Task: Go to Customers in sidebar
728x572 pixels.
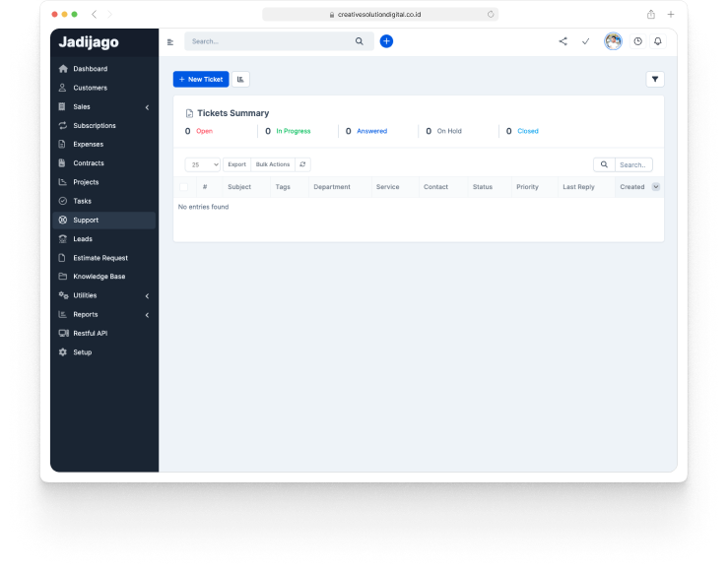Action: (90, 88)
